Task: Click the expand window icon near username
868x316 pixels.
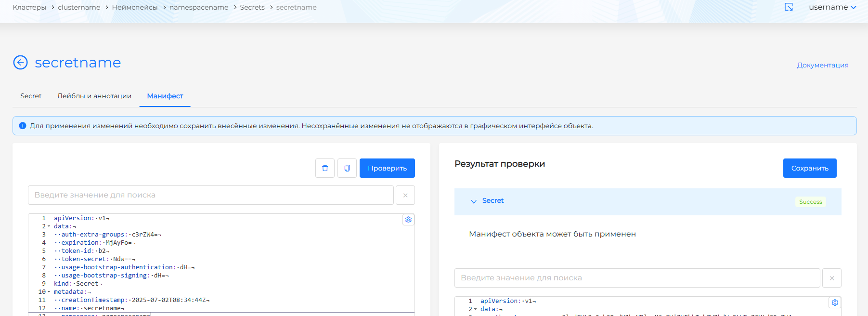Action: point(789,7)
